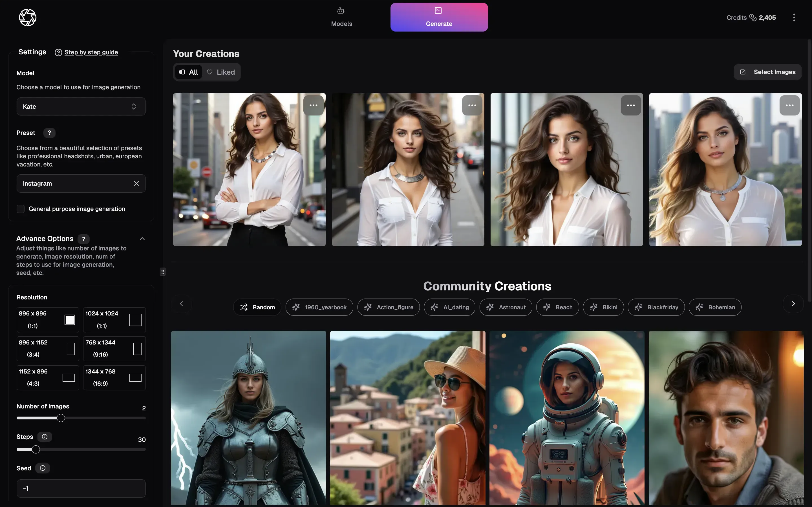Collapse the Advance Options section
812x507 pixels.
[x=142, y=239]
